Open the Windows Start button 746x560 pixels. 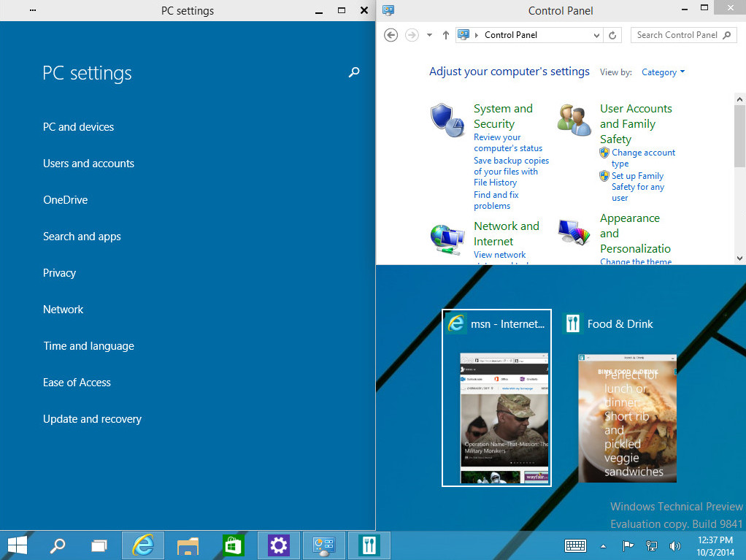tap(18, 545)
